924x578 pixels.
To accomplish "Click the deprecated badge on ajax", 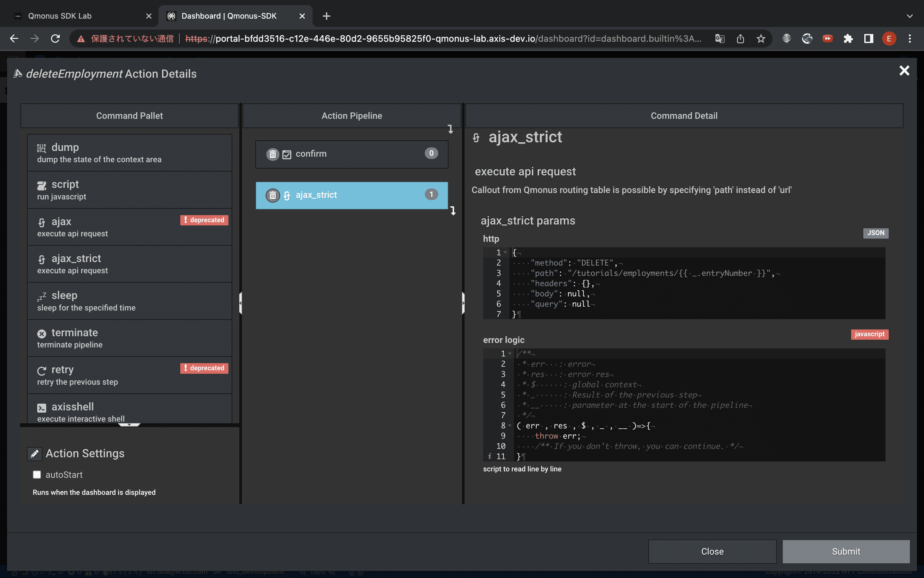I will click(204, 220).
